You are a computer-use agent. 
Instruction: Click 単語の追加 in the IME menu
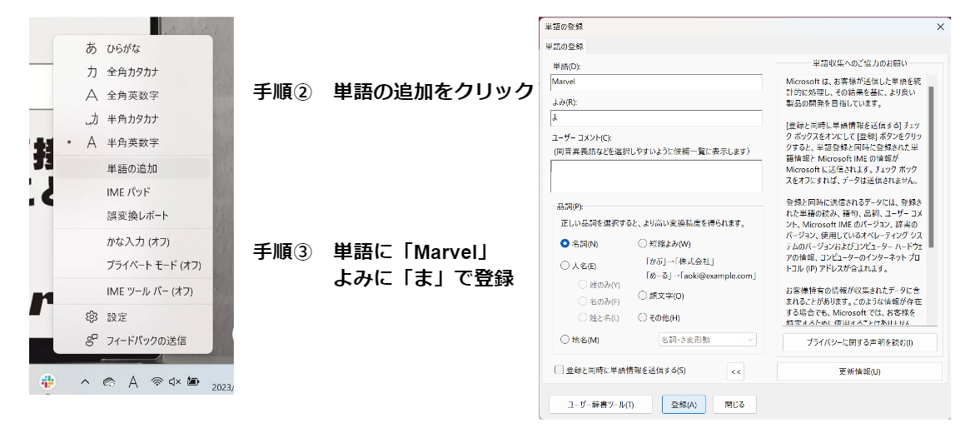pyautogui.click(x=133, y=169)
